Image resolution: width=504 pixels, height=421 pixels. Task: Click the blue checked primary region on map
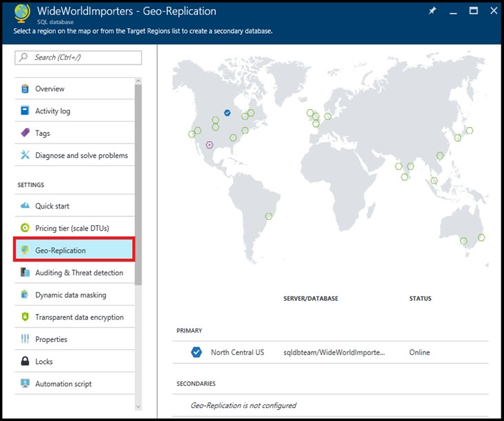click(x=228, y=113)
